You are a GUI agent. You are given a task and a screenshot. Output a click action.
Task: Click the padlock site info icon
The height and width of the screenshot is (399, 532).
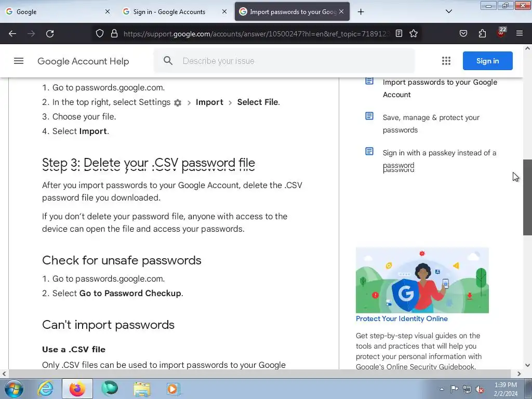[114, 34]
